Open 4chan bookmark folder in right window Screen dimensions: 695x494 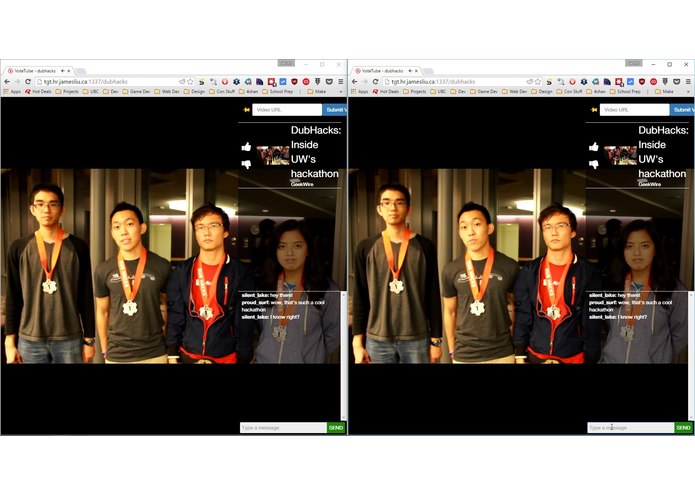point(596,91)
